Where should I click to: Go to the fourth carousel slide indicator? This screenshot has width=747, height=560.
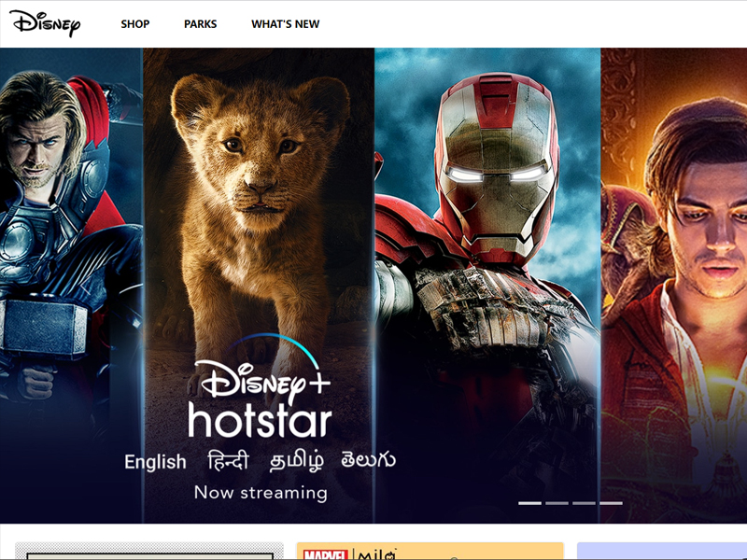tap(611, 503)
